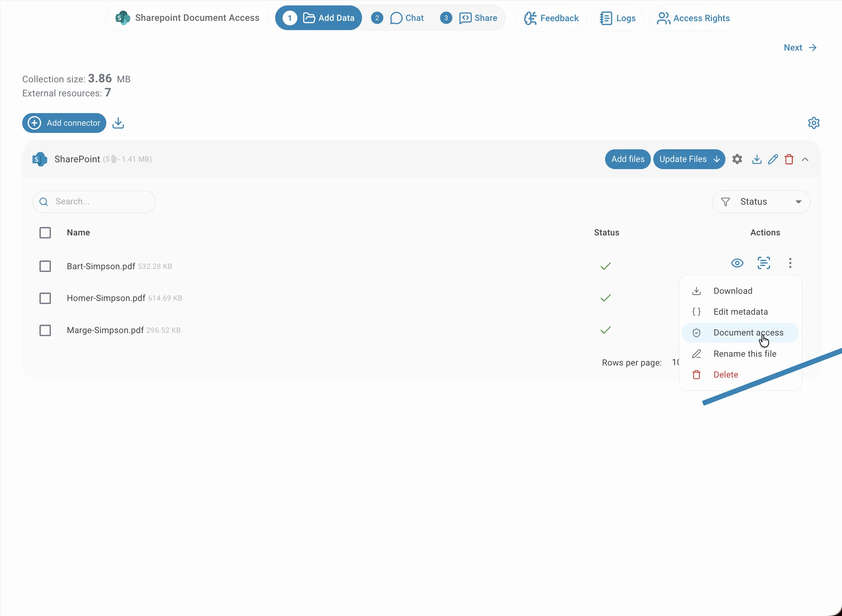The height and width of the screenshot is (616, 842).
Task: Preview Bart-Simpson.pdf with the eye icon
Action: [x=737, y=263]
